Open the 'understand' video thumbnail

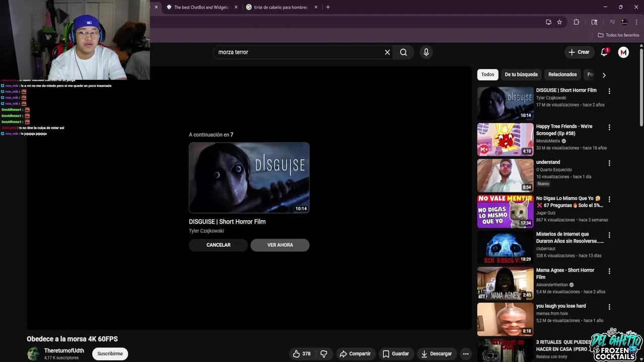505,175
